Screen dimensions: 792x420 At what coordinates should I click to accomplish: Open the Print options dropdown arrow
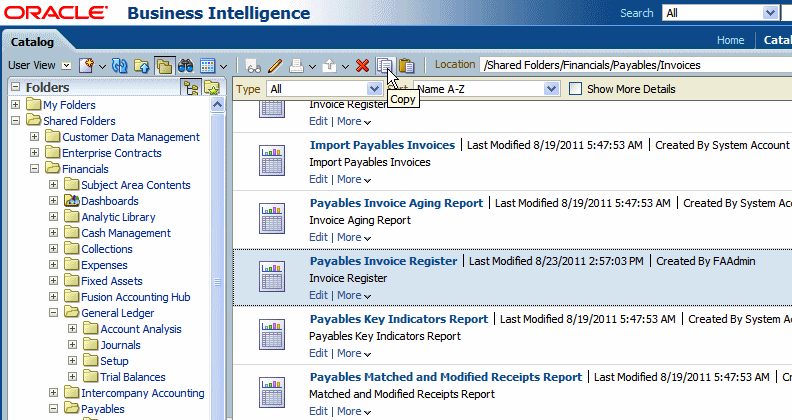pos(312,66)
